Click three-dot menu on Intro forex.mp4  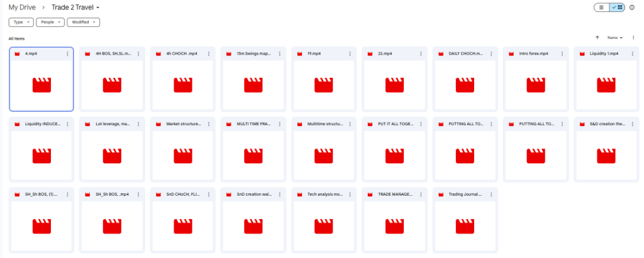click(562, 54)
